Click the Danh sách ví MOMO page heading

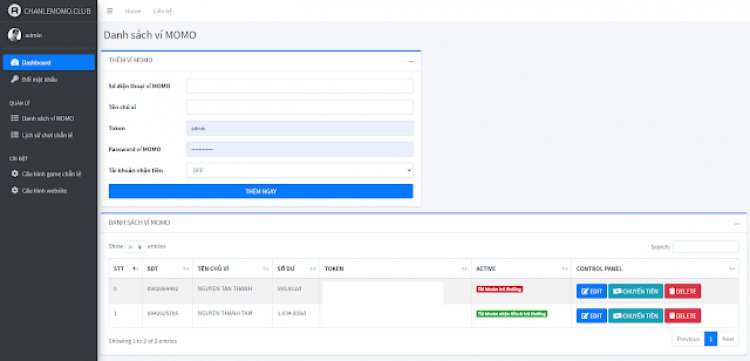[150, 35]
